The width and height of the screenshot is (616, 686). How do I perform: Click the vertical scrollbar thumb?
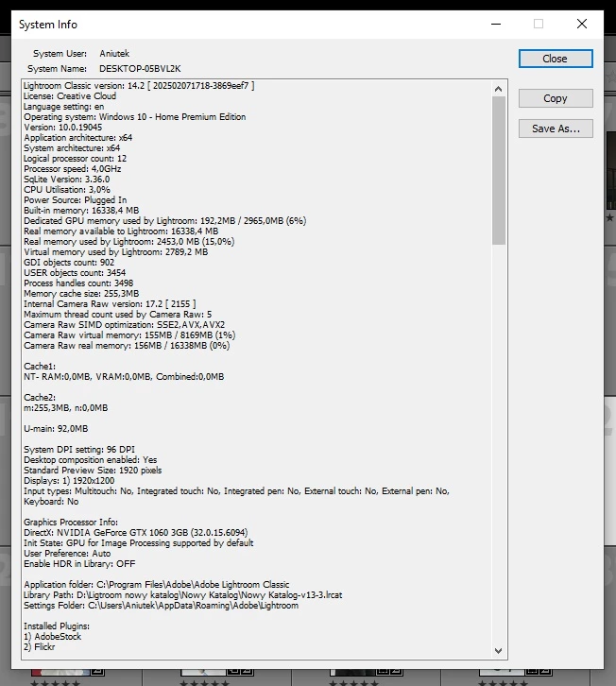(498, 170)
